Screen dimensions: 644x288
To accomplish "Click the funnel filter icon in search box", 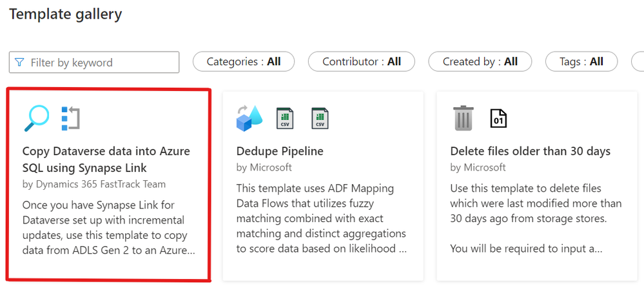I will point(19,62).
